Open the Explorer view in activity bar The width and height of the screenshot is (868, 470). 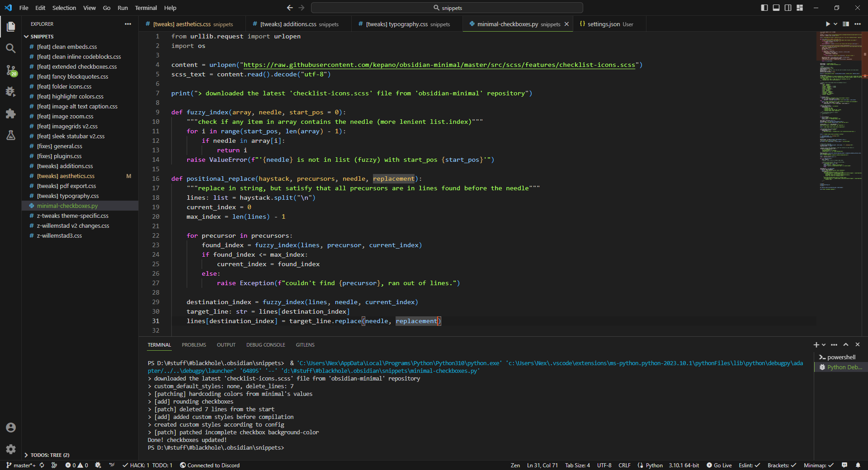11,27
